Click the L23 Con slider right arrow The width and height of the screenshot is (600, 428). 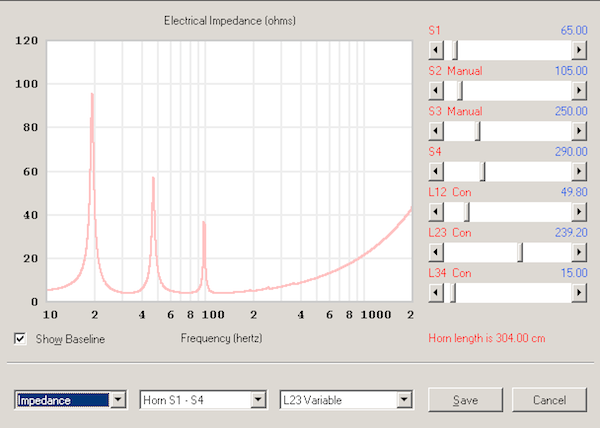579,252
